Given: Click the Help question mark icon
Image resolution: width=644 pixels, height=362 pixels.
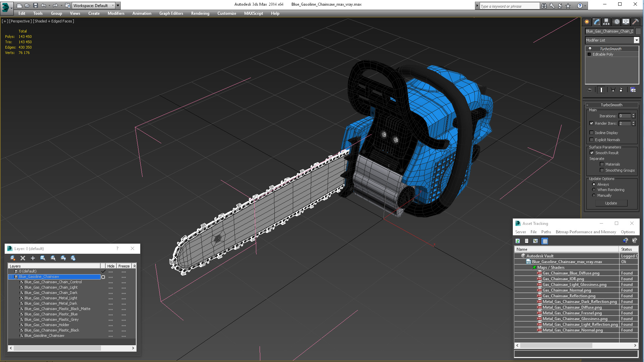Looking at the screenshot, I should pyautogui.click(x=580, y=6).
